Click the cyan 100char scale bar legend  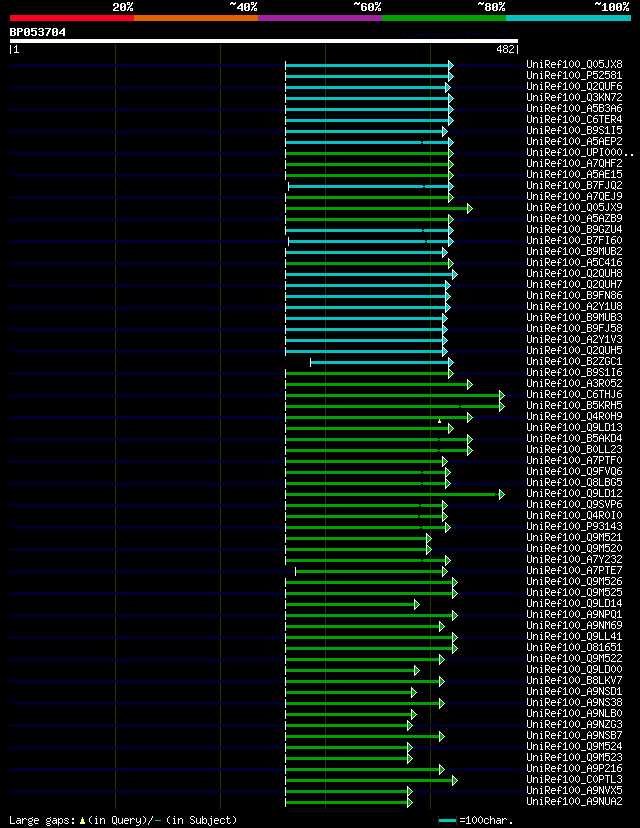pyautogui.click(x=448, y=821)
